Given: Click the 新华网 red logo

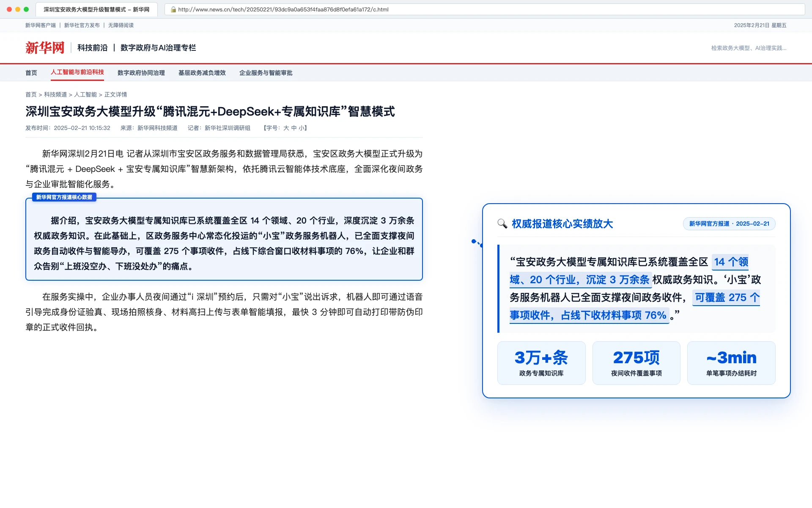Looking at the screenshot, I should point(45,48).
